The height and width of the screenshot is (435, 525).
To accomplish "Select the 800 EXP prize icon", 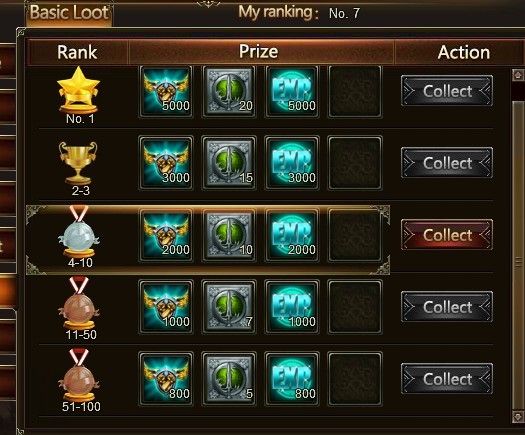I will pos(292,379).
